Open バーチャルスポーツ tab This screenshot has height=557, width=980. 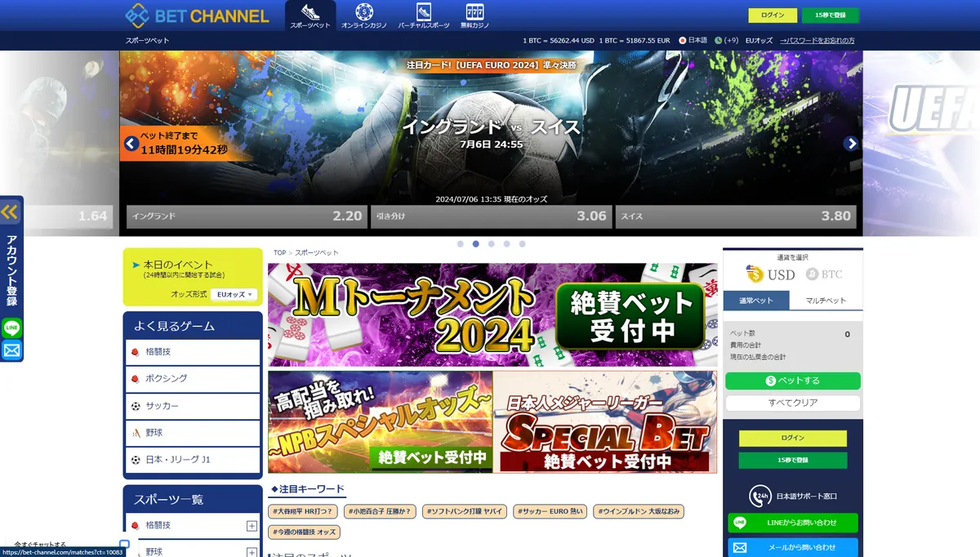pyautogui.click(x=424, y=16)
